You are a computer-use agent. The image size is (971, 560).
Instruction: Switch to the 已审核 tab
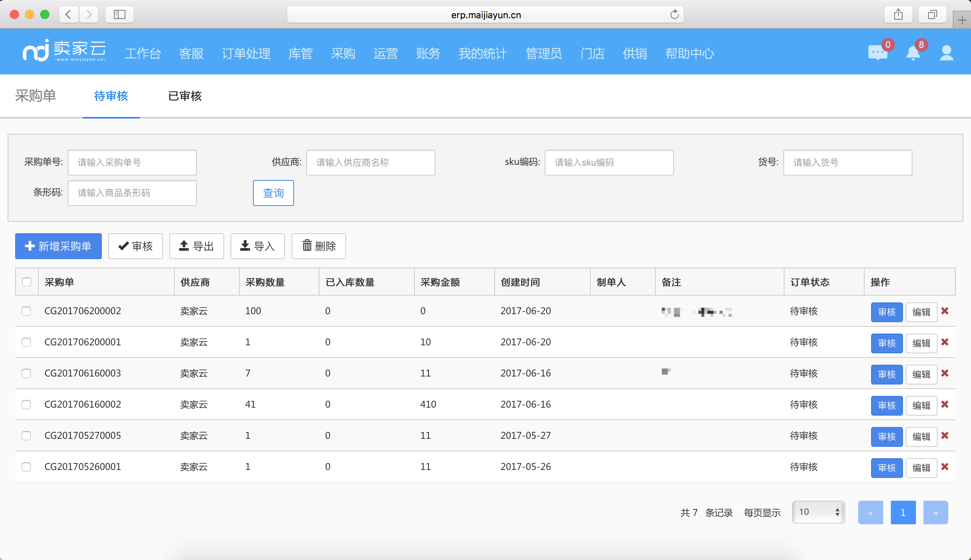coord(185,96)
